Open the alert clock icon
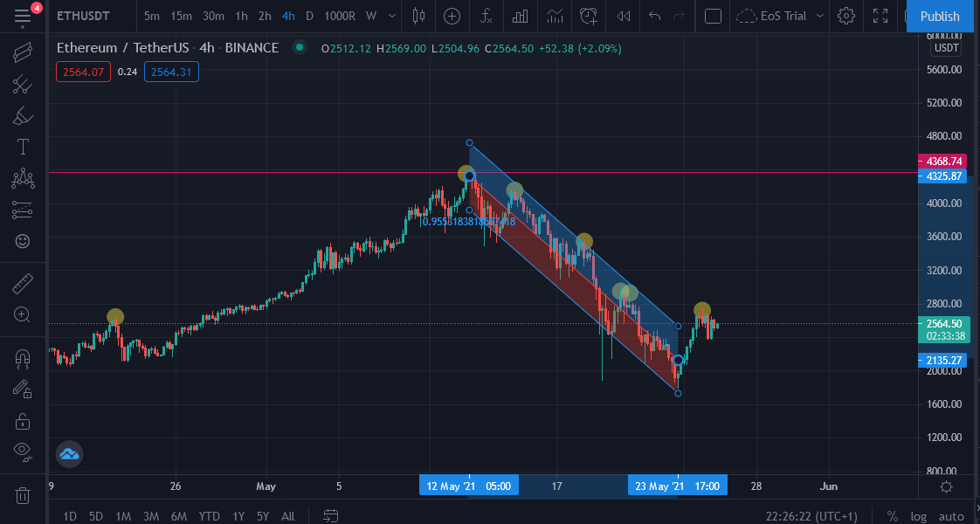Screen dimensions: 980x524 tap(589, 17)
